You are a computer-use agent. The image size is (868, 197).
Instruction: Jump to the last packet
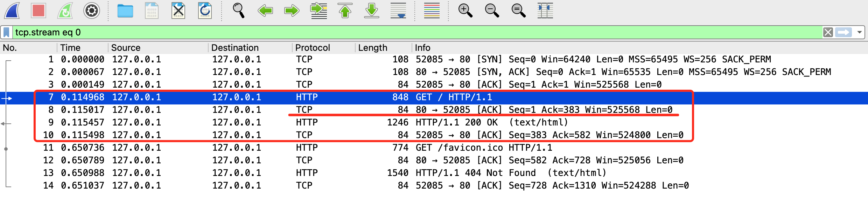pos(371,11)
